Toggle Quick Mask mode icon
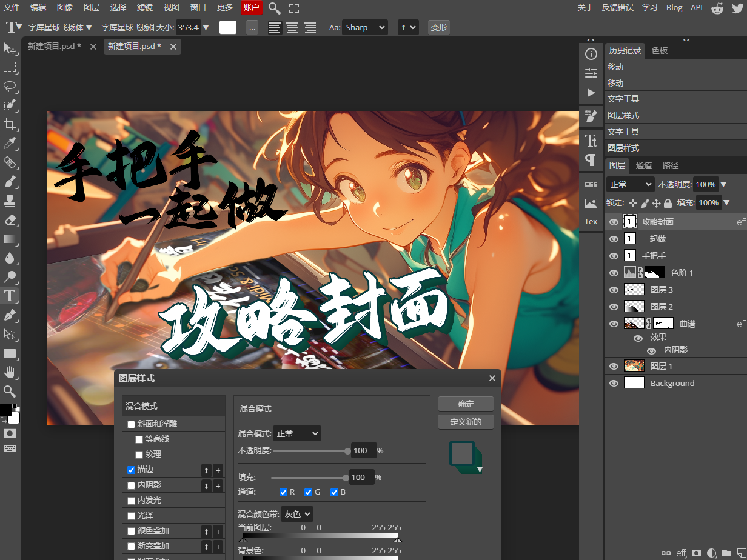The width and height of the screenshot is (747, 560). pos(10,433)
